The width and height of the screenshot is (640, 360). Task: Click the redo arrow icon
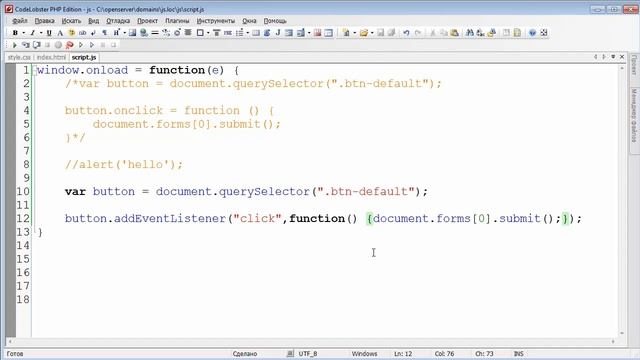pos(418,33)
